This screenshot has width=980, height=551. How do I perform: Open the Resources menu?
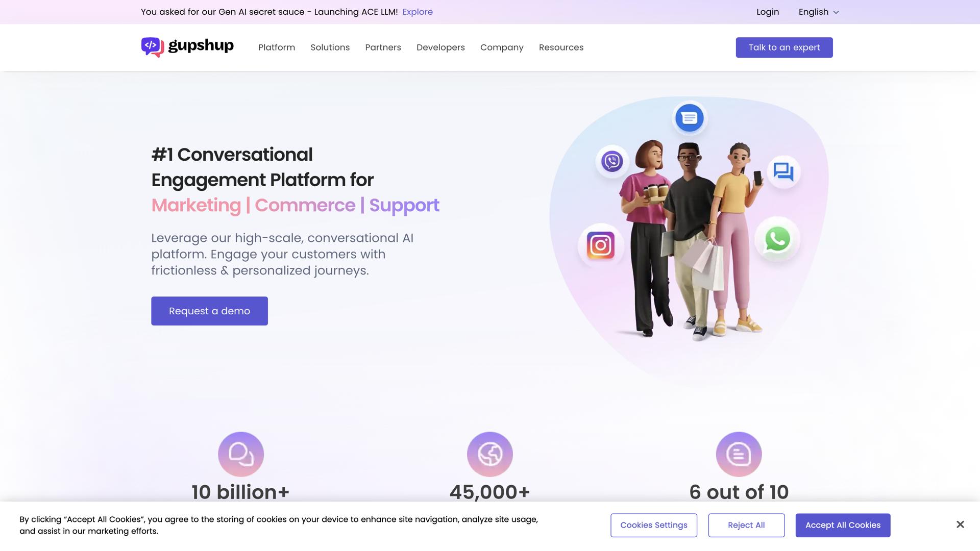click(561, 47)
